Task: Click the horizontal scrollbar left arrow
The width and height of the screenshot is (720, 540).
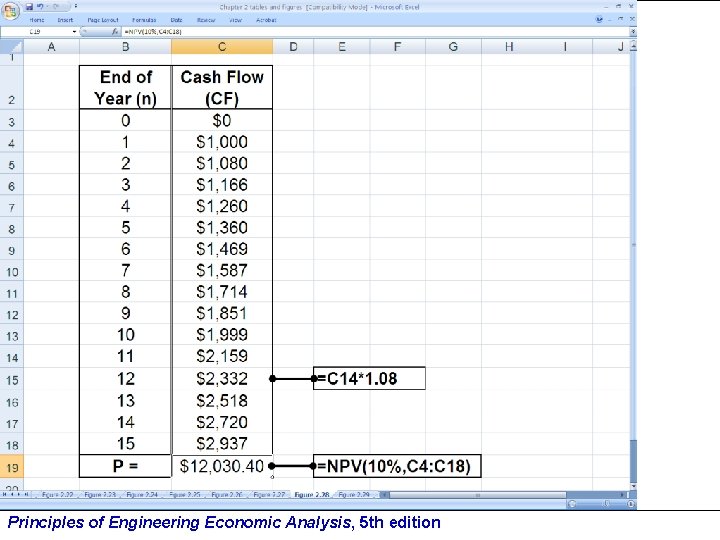Action: [386, 495]
